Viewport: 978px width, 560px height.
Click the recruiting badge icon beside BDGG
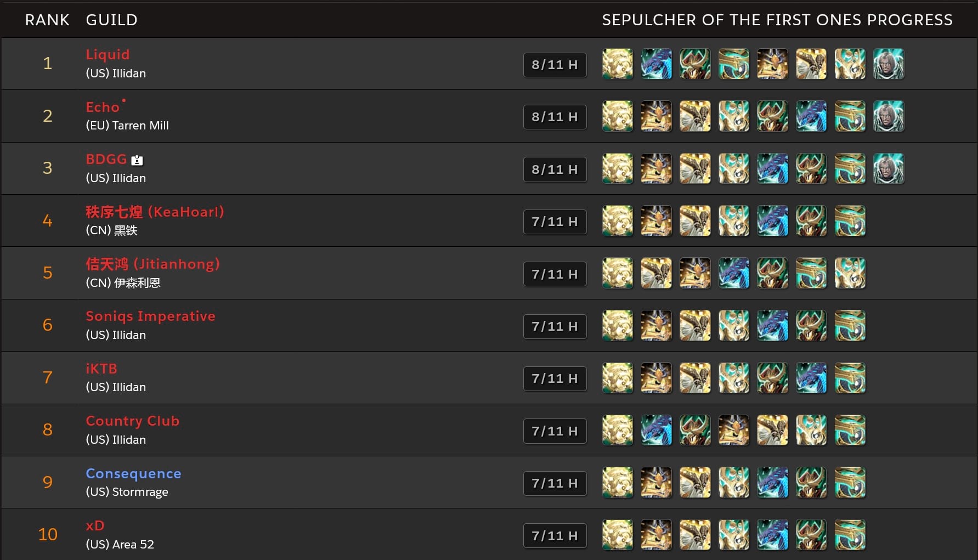(x=137, y=160)
